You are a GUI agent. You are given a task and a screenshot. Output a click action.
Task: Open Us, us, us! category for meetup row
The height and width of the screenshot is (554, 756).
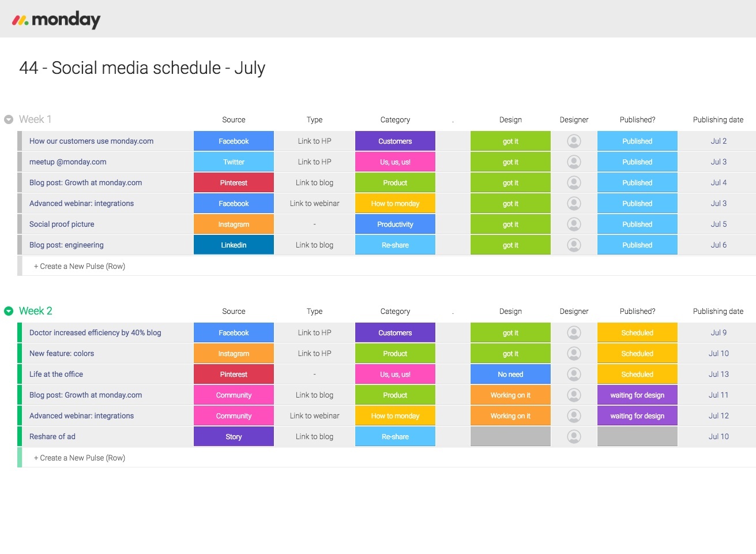(x=395, y=162)
